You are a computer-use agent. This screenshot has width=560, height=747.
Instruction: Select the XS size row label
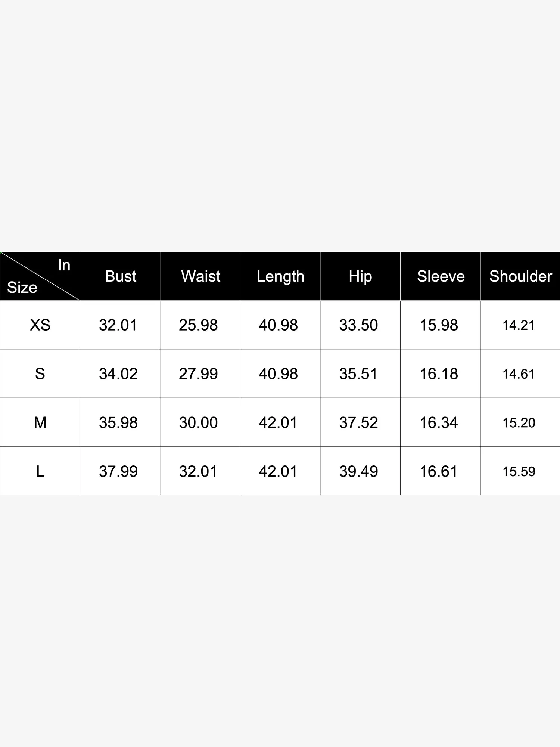pos(40,325)
